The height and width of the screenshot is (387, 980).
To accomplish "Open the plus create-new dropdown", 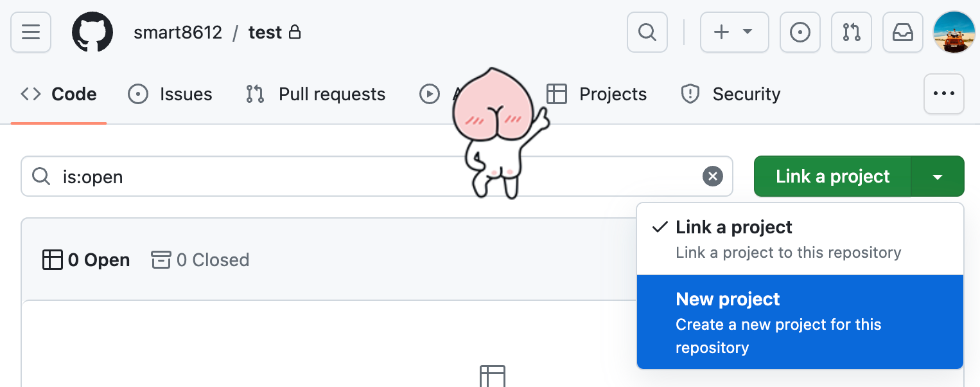I will pyautogui.click(x=734, y=32).
